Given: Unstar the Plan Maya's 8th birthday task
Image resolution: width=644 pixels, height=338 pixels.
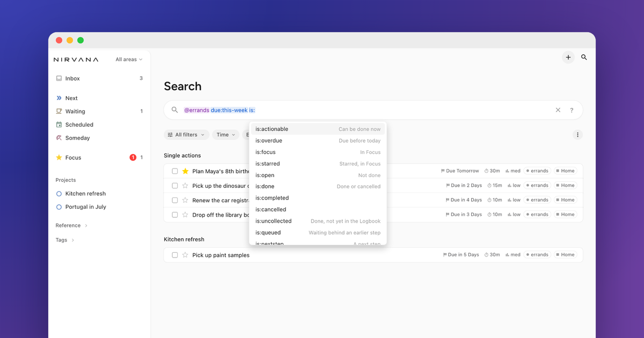Looking at the screenshot, I should click(x=185, y=171).
